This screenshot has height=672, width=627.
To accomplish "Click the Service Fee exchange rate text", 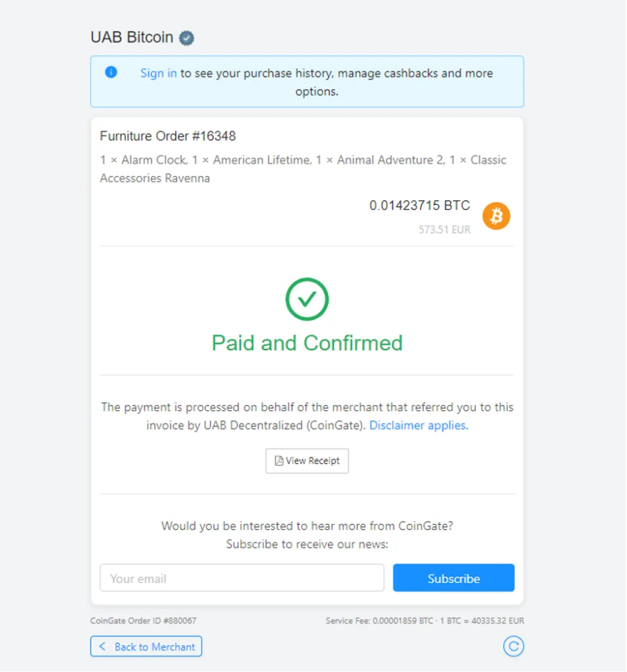I will point(425,621).
